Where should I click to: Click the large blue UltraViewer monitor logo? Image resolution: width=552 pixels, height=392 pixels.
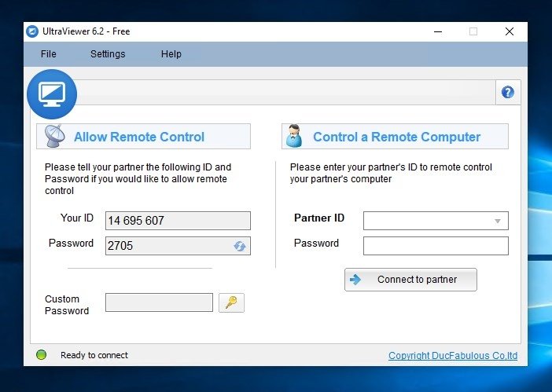[52, 94]
